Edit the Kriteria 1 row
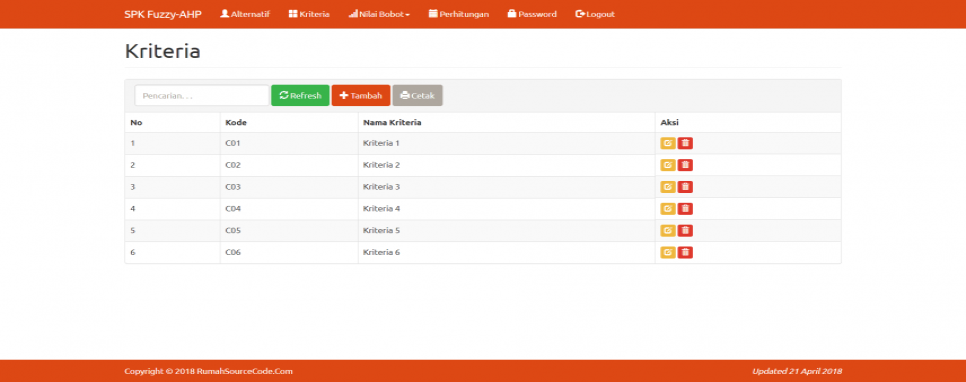The width and height of the screenshot is (966, 382). 668,143
